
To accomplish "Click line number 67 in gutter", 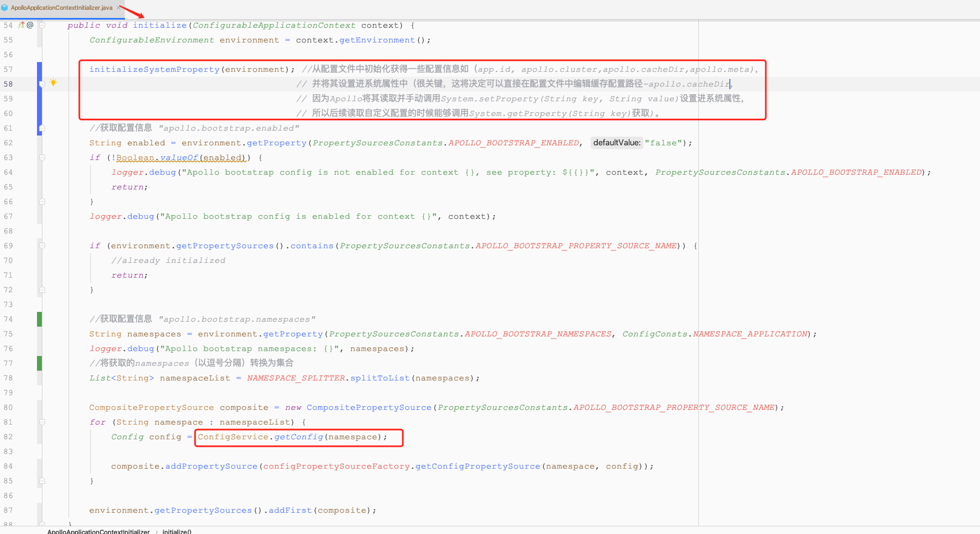I will pyautogui.click(x=8, y=216).
